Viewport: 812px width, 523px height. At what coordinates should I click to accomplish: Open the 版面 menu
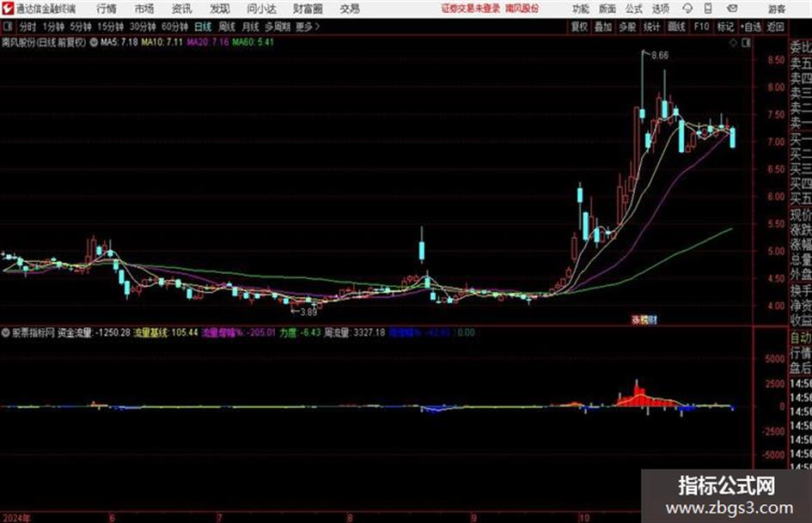pyautogui.click(x=607, y=9)
